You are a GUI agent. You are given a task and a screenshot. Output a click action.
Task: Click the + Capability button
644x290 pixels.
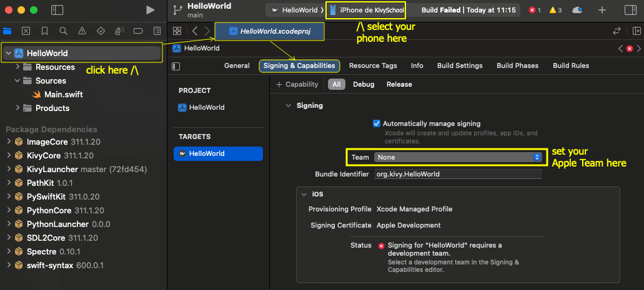coord(297,84)
